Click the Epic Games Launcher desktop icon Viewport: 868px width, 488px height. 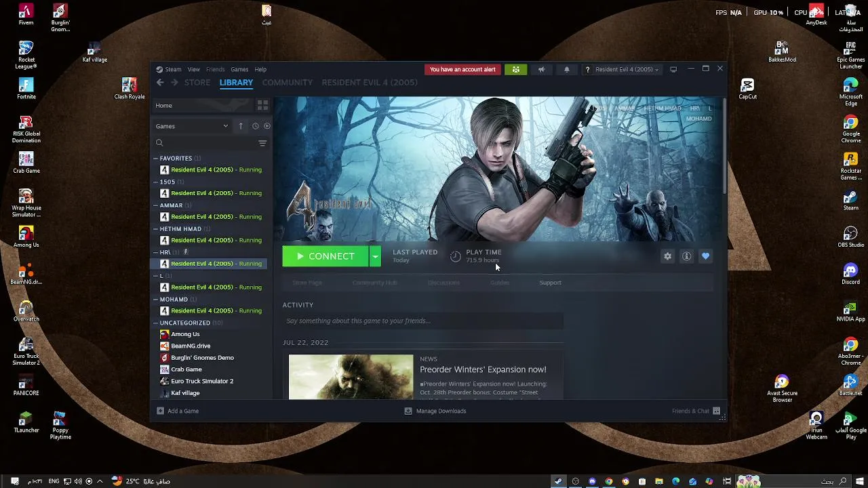[850, 55]
